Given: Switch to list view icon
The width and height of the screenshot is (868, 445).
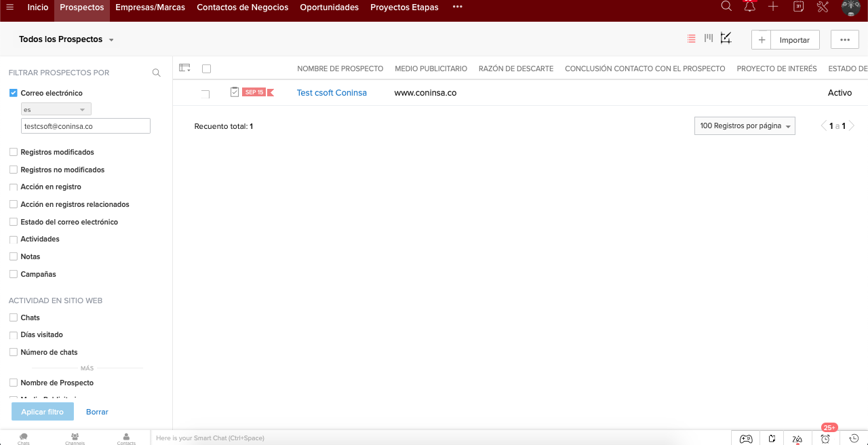Looking at the screenshot, I should 691,39.
